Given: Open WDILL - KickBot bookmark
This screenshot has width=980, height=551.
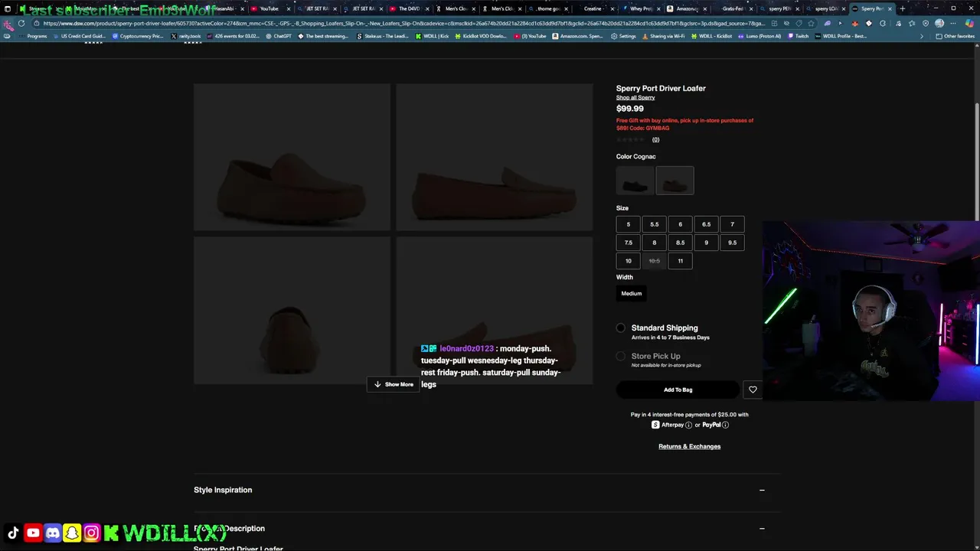Looking at the screenshot, I should click(712, 36).
